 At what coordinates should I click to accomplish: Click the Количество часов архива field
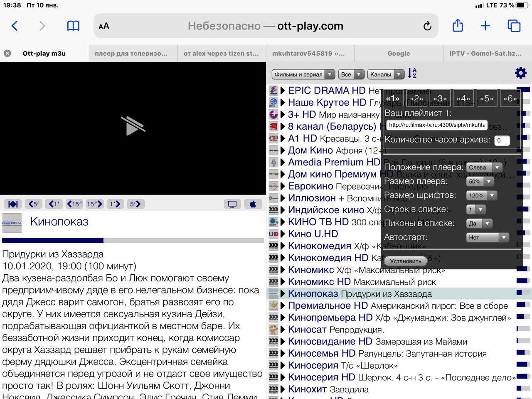502,140
